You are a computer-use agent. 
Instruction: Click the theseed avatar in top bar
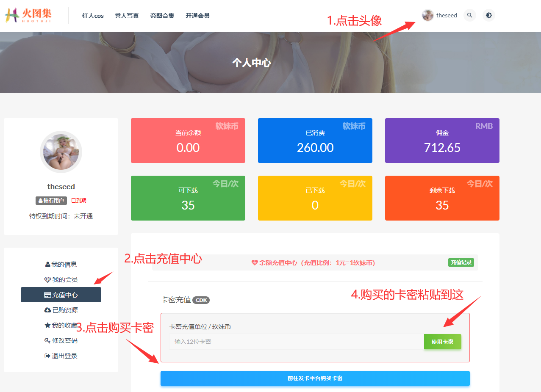[x=428, y=15]
